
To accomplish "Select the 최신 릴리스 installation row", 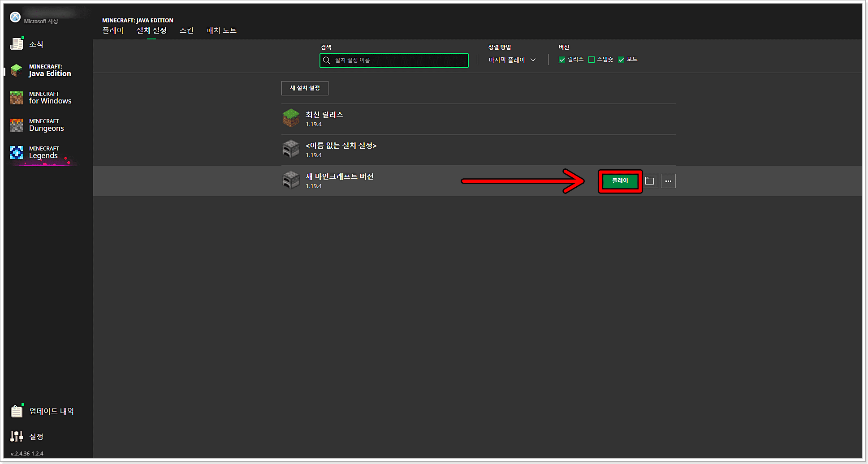I will 478,119.
